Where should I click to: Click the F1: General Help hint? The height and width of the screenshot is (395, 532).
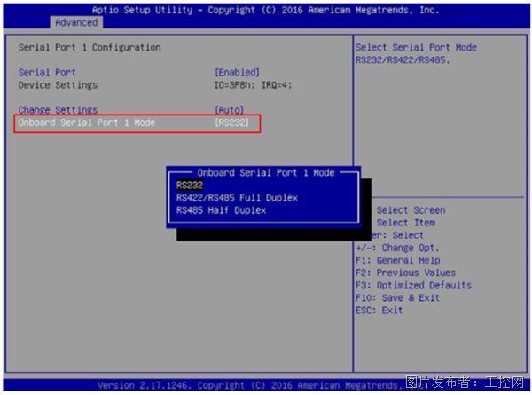pos(397,260)
